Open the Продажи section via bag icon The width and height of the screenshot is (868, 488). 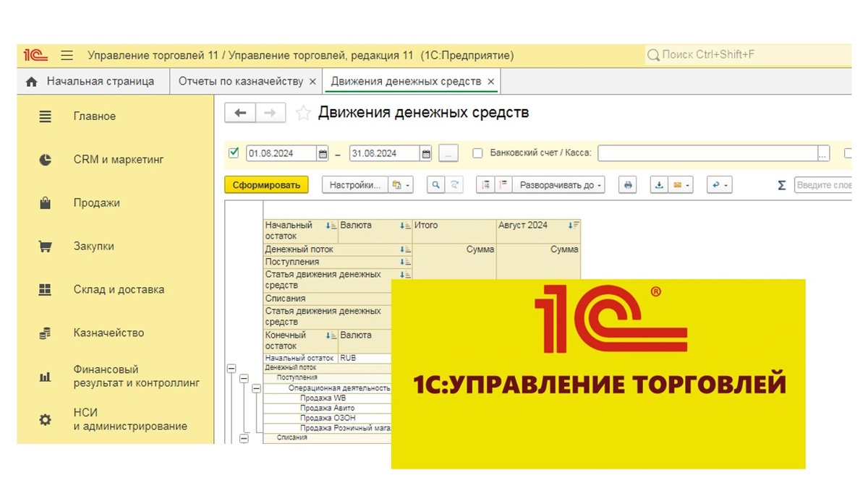[x=44, y=202]
